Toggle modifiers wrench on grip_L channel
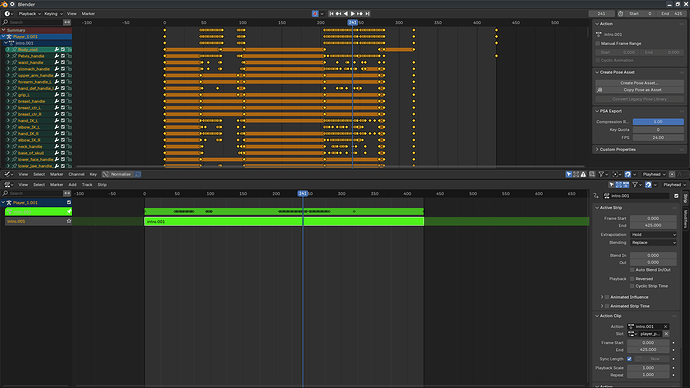 coord(57,95)
